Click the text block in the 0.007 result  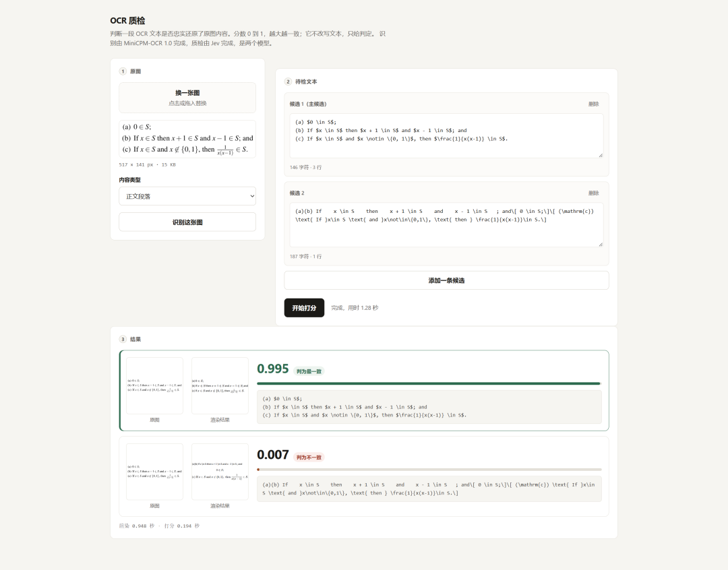[x=429, y=488]
